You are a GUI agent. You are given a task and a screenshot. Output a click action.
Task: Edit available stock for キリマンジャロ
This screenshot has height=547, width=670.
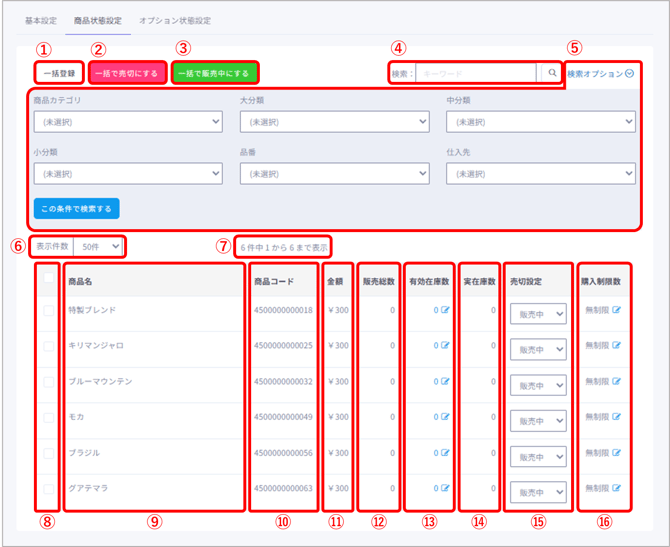pos(446,346)
